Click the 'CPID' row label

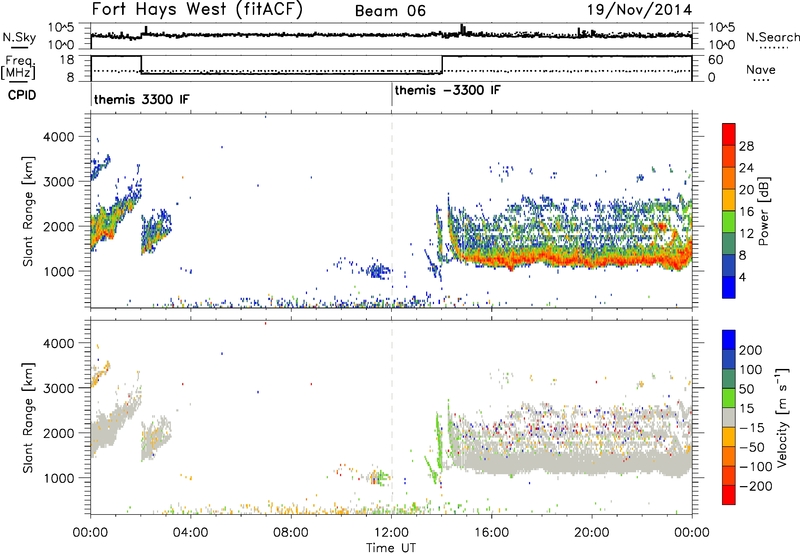coord(22,95)
